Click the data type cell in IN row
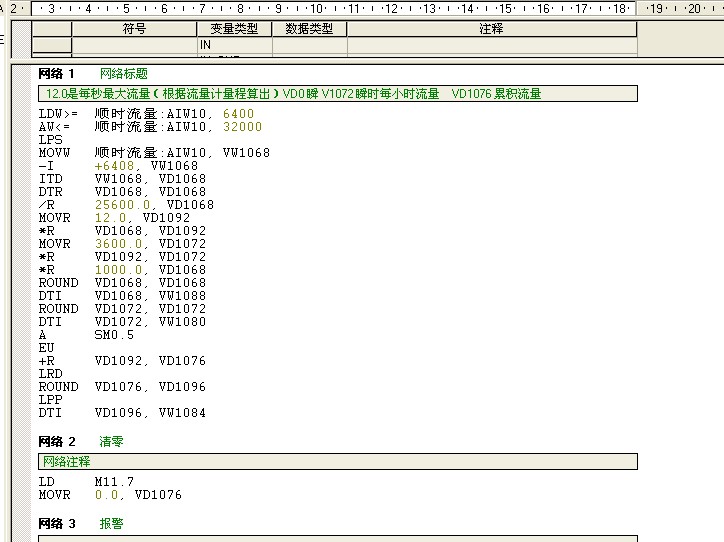The height and width of the screenshot is (542, 724). [x=309, y=45]
